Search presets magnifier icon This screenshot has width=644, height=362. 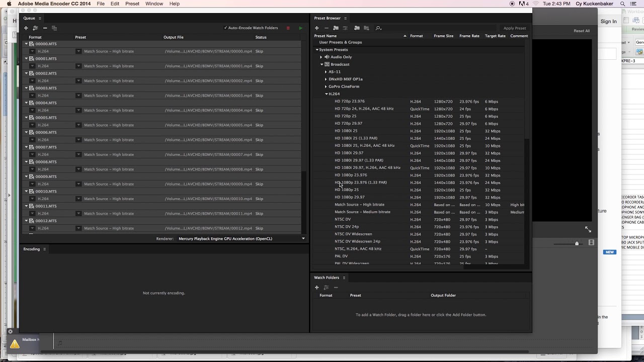point(378,28)
